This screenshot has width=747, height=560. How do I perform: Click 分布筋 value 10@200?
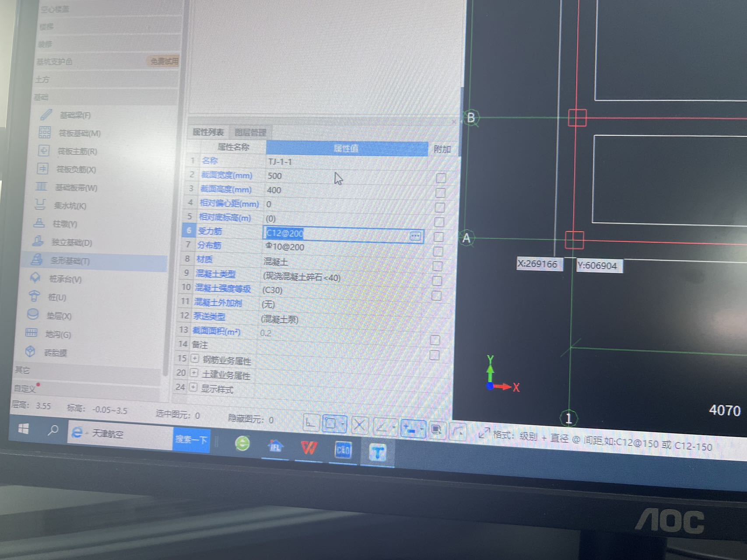(x=285, y=247)
